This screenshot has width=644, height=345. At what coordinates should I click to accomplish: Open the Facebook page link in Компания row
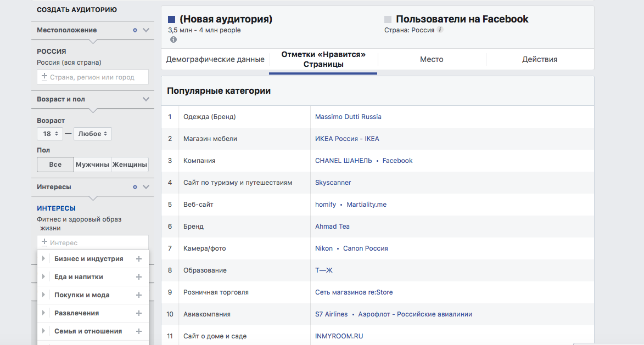tap(397, 160)
